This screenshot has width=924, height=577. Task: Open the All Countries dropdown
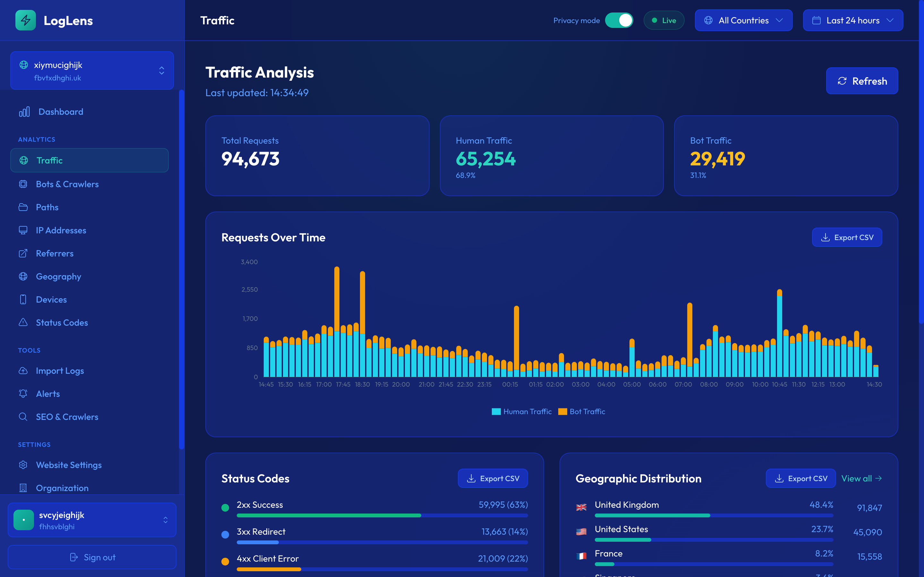coord(743,20)
